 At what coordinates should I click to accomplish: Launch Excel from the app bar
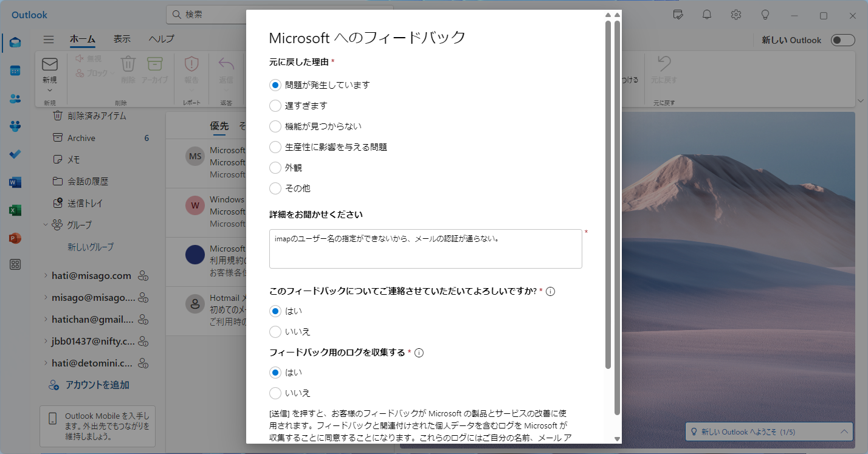pos(15,210)
